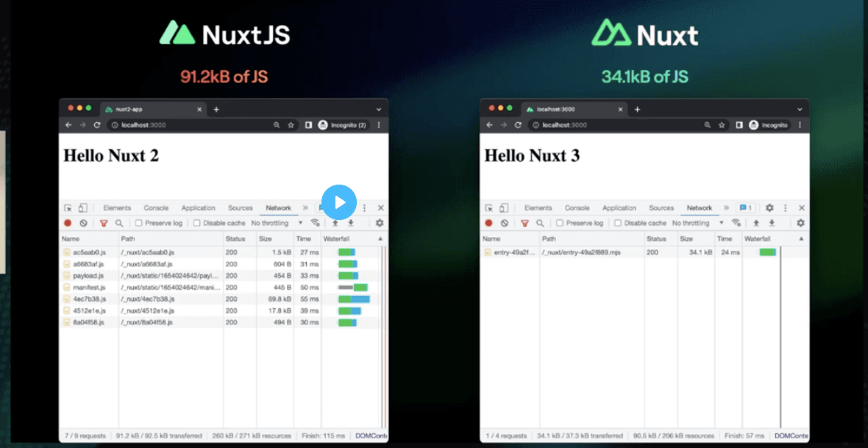
Task: Click issues badge in Nuxt 3 DevTools
Action: point(745,207)
